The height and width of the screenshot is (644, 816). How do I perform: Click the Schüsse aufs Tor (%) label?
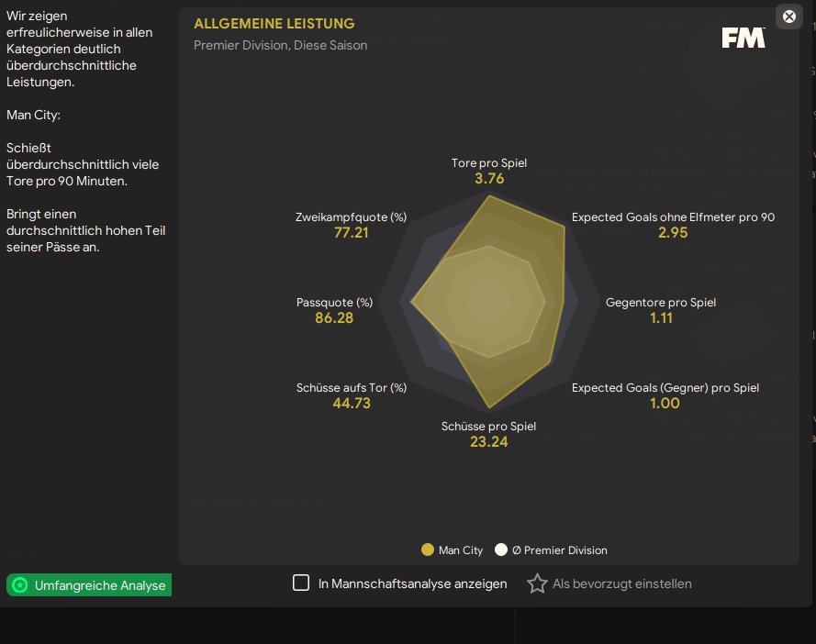pyautogui.click(x=352, y=388)
